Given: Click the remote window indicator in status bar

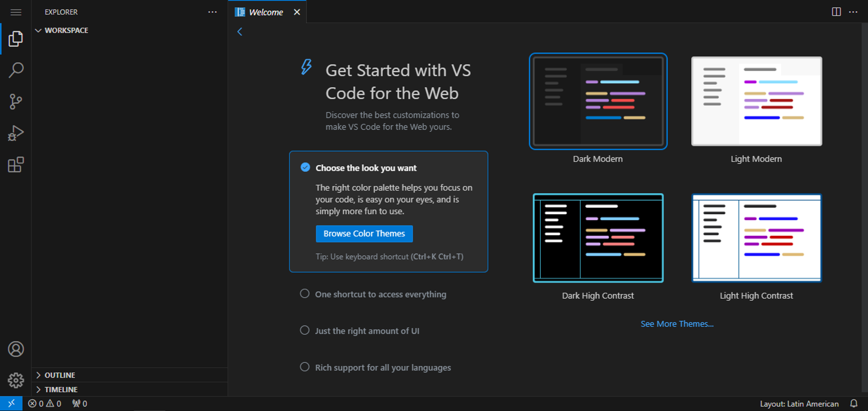Looking at the screenshot, I should [x=11, y=404].
